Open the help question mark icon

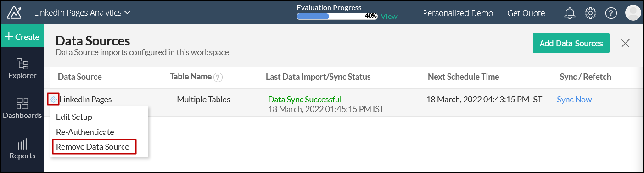[611, 13]
